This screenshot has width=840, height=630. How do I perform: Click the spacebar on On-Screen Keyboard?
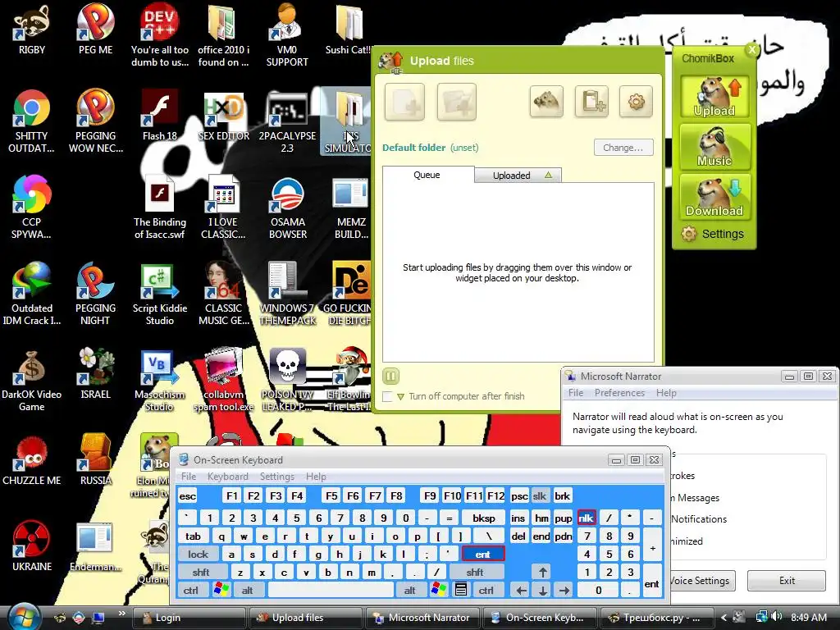coord(331,591)
